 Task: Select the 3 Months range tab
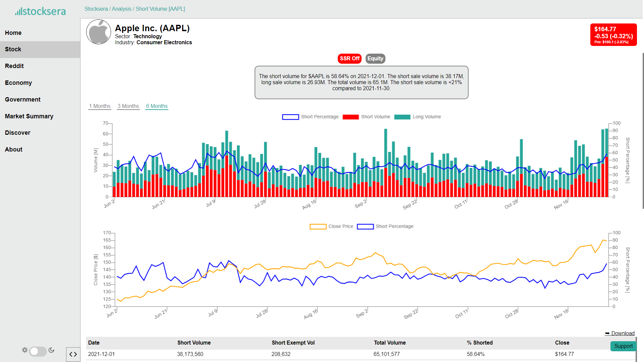pos(128,106)
